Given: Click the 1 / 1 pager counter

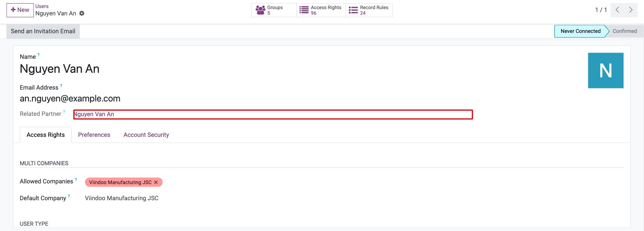Looking at the screenshot, I should pos(601,10).
